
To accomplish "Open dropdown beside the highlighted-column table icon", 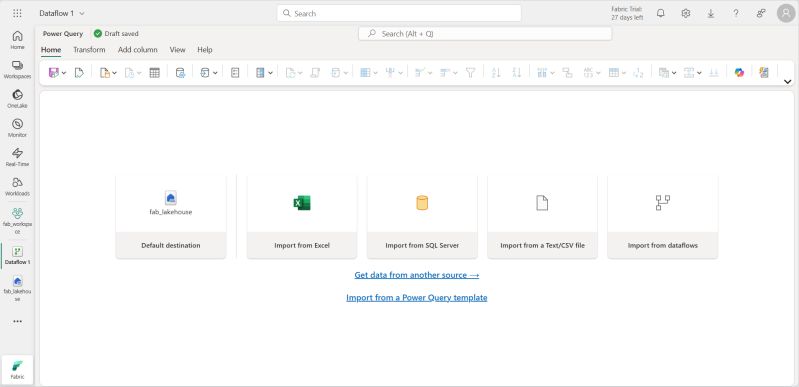I will pos(270,73).
